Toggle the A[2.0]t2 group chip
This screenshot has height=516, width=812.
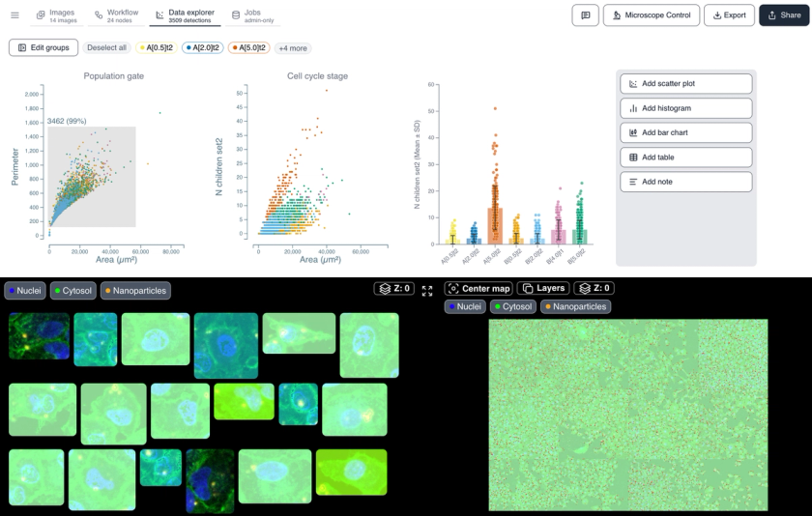(x=202, y=47)
